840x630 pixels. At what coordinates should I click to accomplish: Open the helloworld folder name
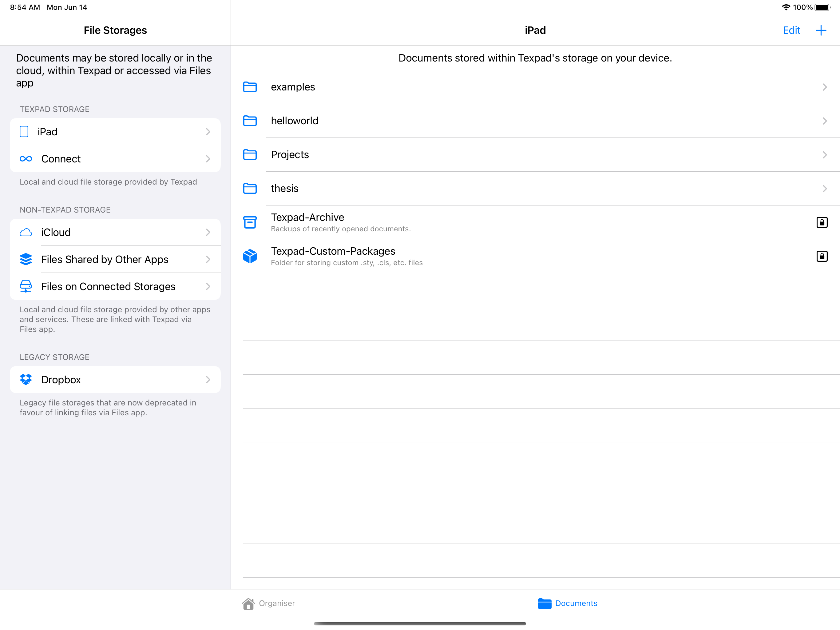coord(294,121)
